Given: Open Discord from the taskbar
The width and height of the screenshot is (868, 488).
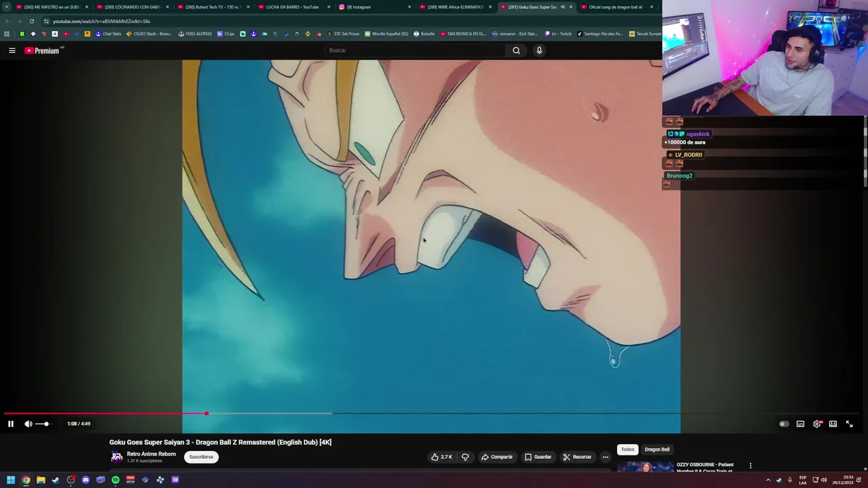Looking at the screenshot, I should click(85, 480).
